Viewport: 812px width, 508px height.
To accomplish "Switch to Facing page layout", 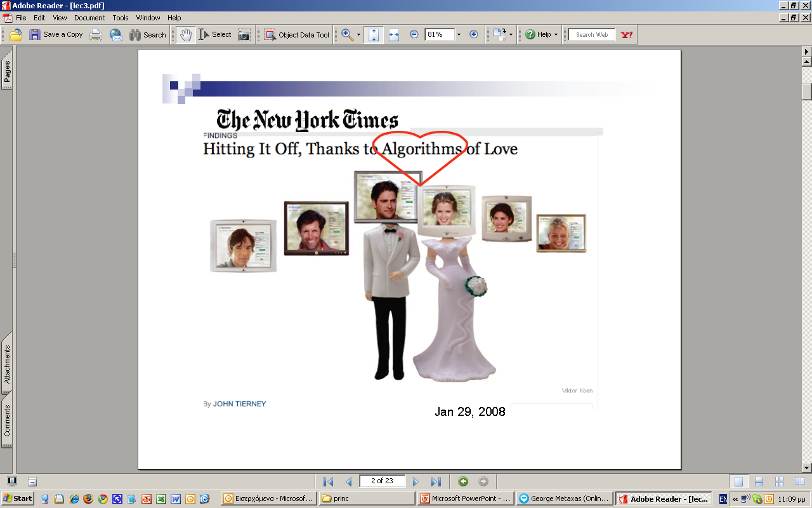I will (x=800, y=481).
